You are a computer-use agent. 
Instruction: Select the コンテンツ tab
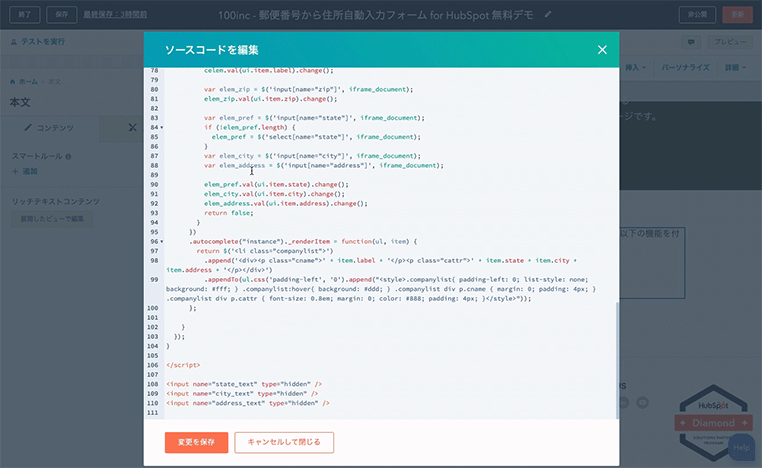pos(50,128)
